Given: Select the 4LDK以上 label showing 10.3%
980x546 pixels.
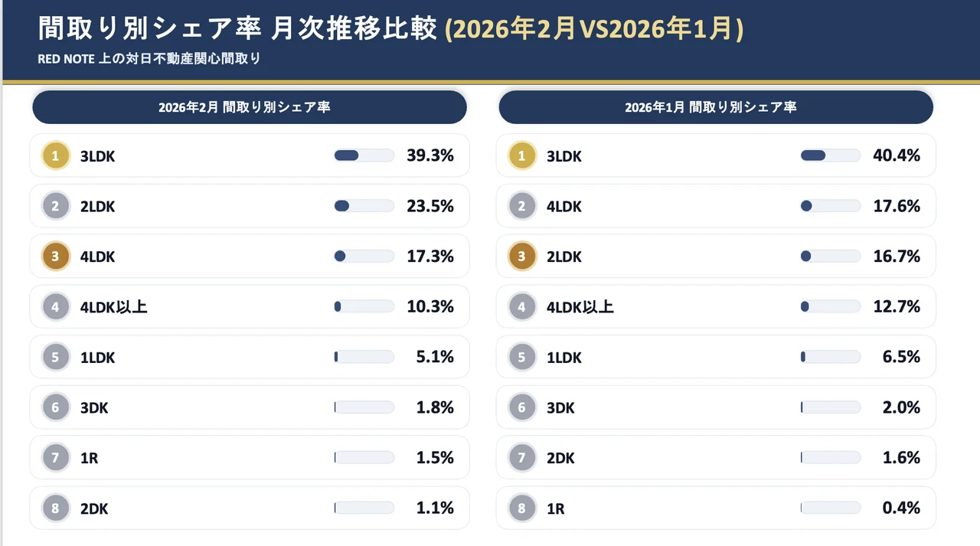Looking at the screenshot, I should [113, 307].
